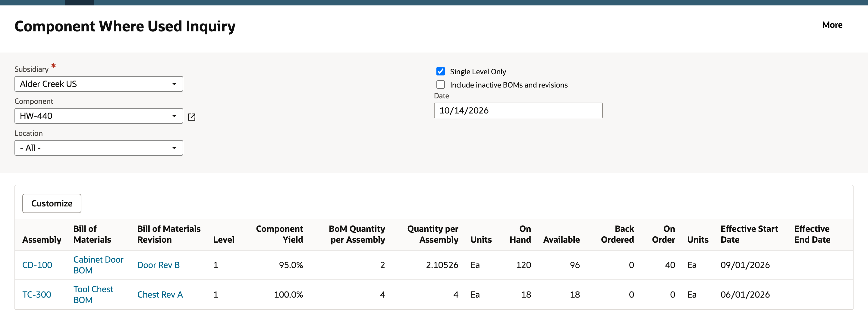Image resolution: width=868 pixels, height=332 pixels.
Task: Click the Assembly column header
Action: tap(42, 240)
